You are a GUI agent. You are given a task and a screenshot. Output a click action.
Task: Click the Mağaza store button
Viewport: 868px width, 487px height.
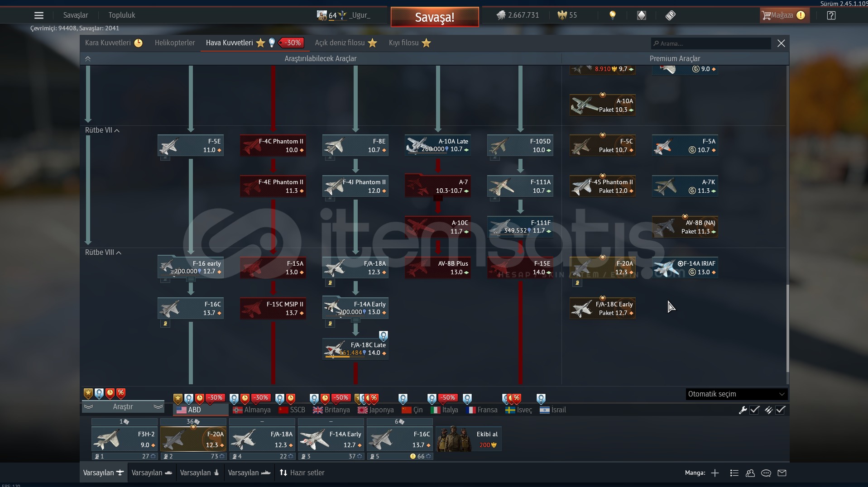point(782,15)
